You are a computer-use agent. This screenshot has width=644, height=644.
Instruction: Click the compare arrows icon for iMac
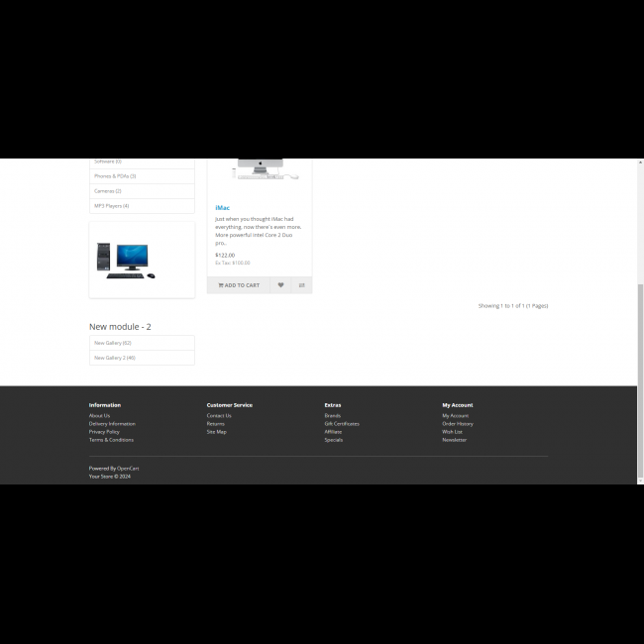pos(301,285)
